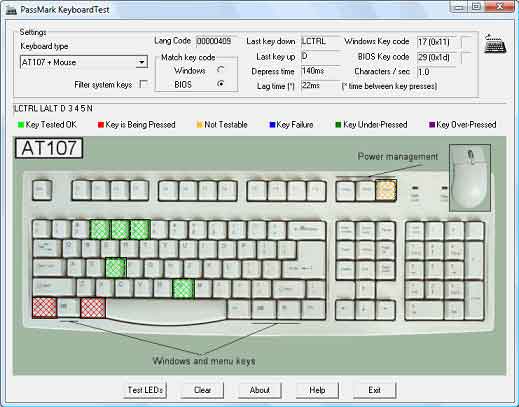Click the Tab key on the keyboard image

click(x=47, y=249)
